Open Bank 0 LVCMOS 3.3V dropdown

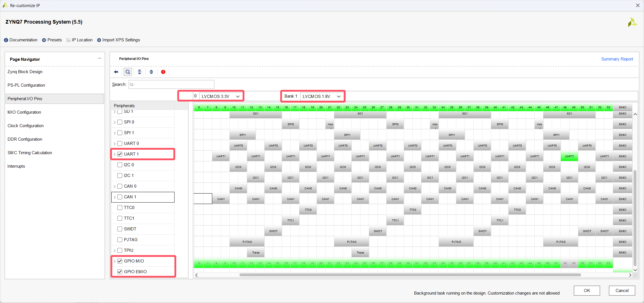(221, 96)
